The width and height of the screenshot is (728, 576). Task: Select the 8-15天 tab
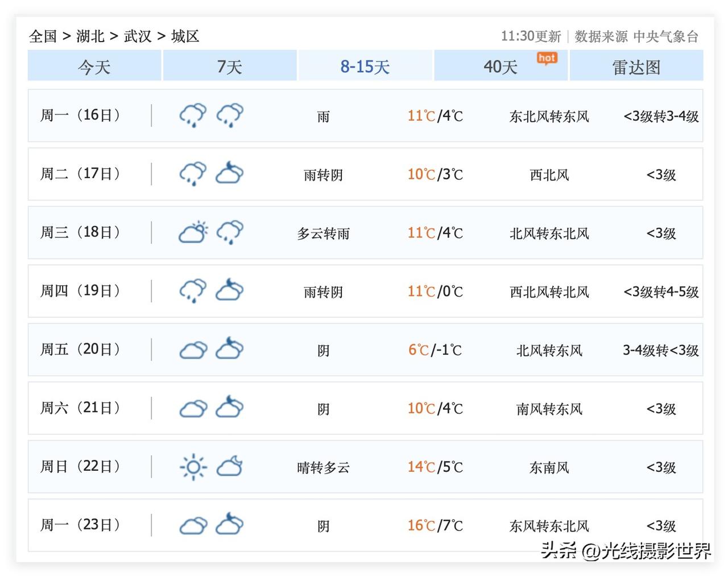click(365, 66)
